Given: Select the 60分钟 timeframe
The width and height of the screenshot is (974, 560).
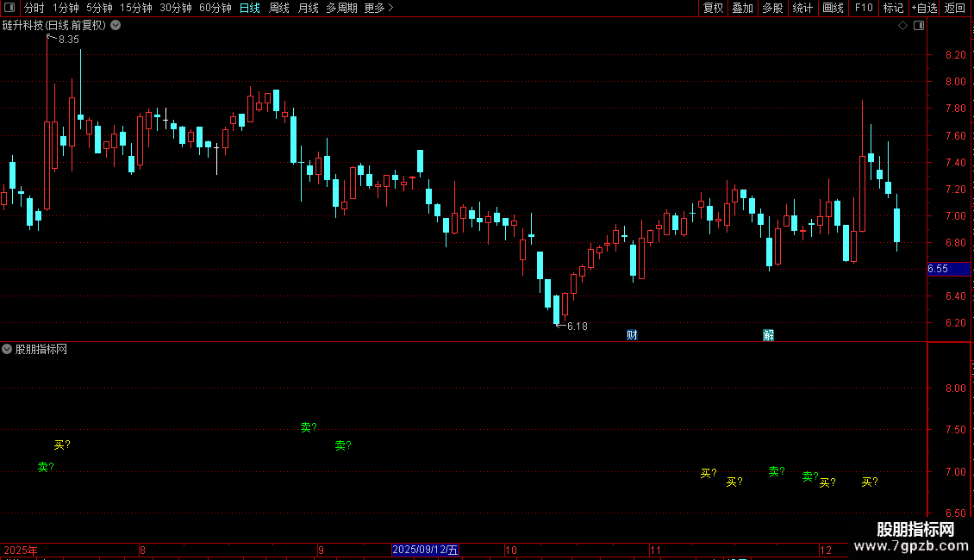Looking at the screenshot, I should pyautogui.click(x=215, y=8).
